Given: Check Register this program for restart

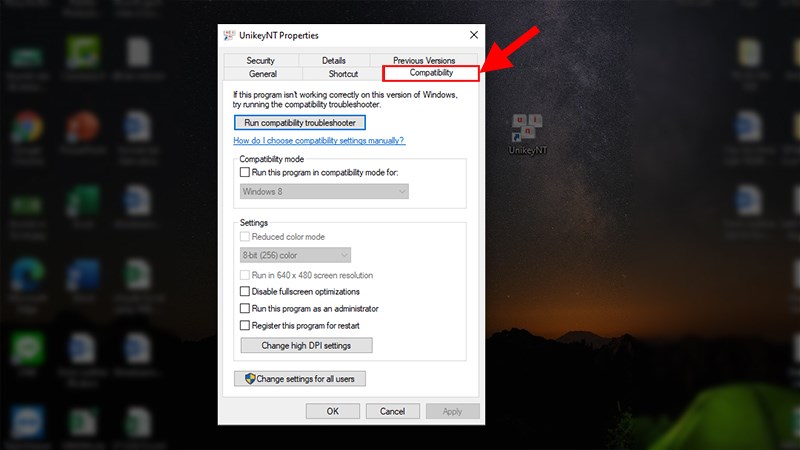Looking at the screenshot, I should click(245, 326).
